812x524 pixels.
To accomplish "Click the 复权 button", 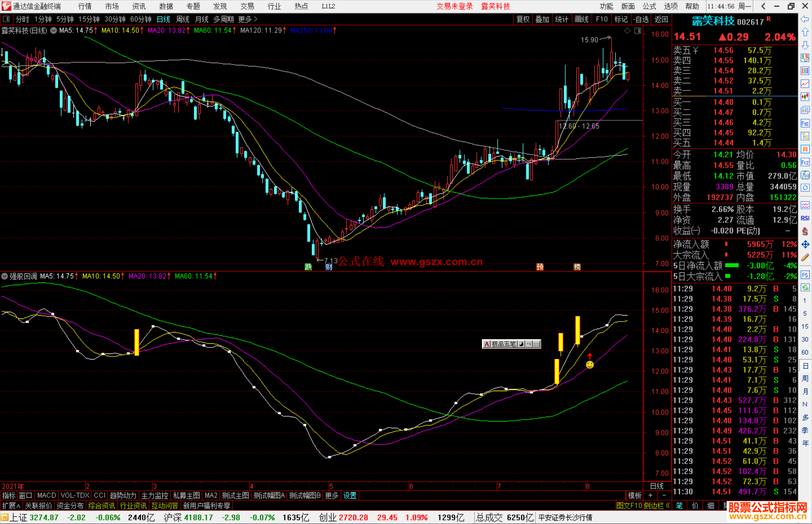I will (523, 19).
